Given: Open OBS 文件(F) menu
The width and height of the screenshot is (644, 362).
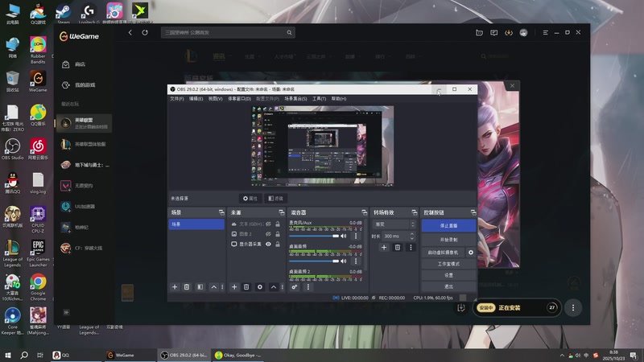Looking at the screenshot, I should 177,99.
